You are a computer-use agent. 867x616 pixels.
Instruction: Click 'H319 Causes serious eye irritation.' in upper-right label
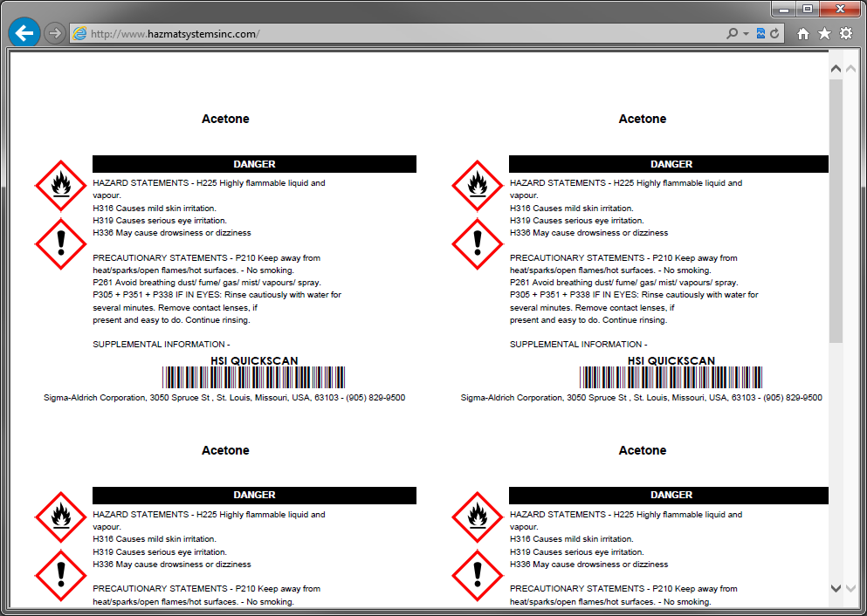point(577,221)
